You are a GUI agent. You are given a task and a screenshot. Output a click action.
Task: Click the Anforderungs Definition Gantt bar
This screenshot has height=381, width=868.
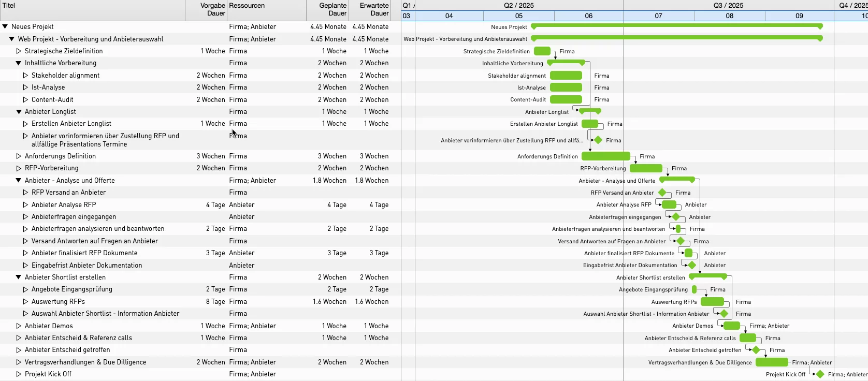[605, 156]
